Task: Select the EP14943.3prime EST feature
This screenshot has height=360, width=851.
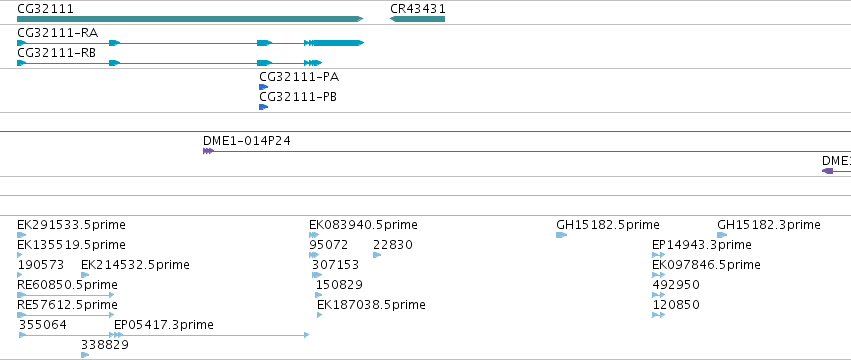Action: coord(658,255)
